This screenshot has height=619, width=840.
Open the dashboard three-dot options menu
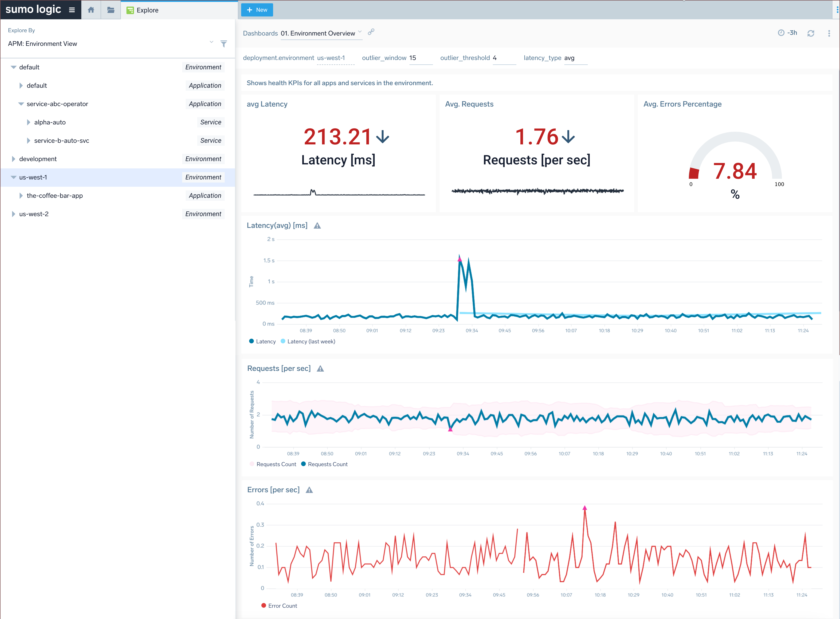(829, 33)
